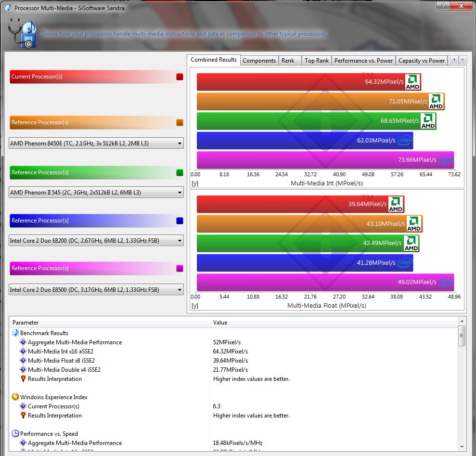Click the AMD logo on the 42.49MPixel/s bar
Image resolution: width=476 pixels, height=456 pixels.
point(412,243)
